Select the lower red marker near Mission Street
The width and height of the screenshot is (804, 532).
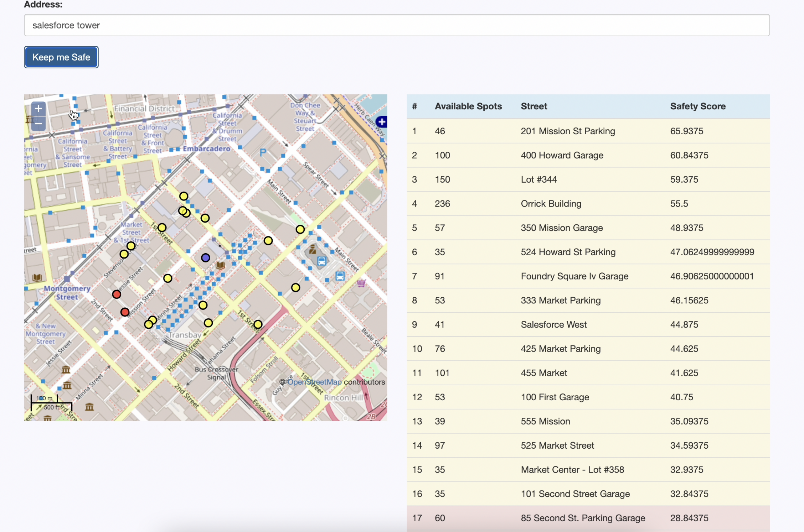[125, 312]
